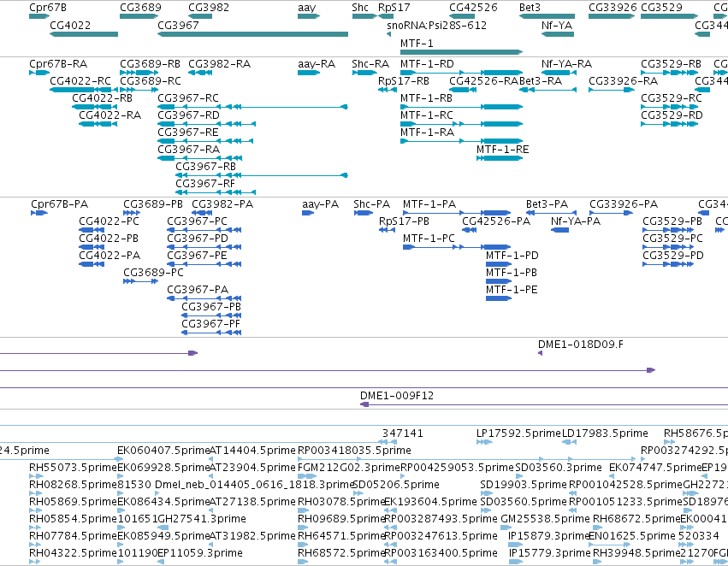Click transcript MTF-1-RD

pos(427,63)
